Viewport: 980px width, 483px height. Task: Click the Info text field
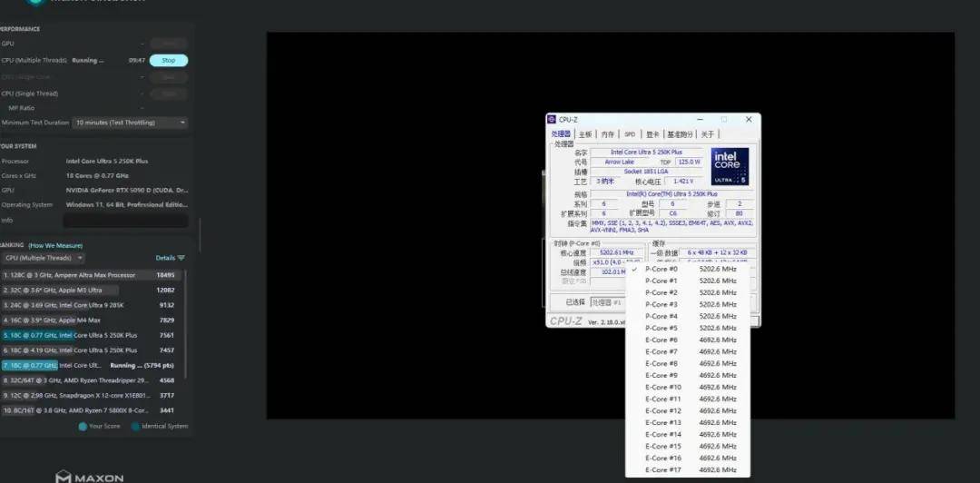click(125, 221)
